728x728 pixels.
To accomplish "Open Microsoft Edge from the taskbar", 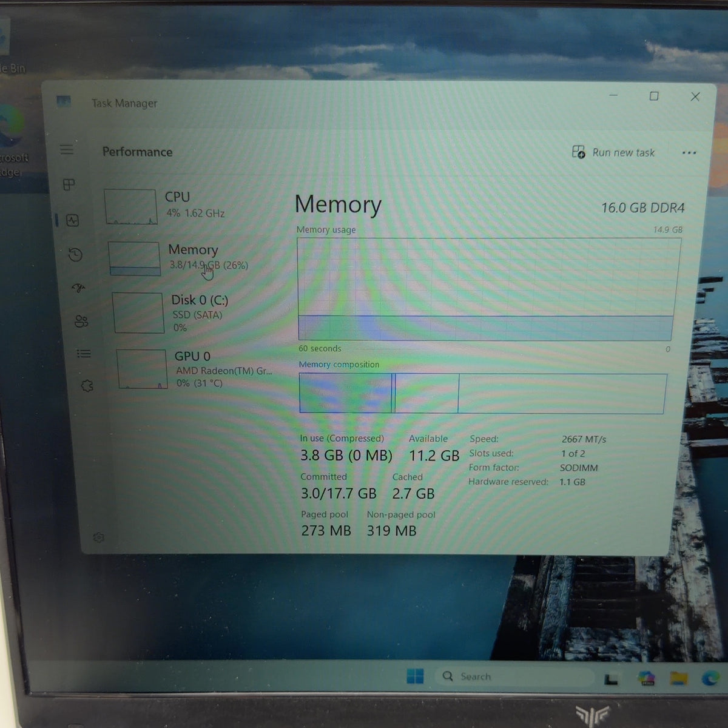I will (710, 678).
